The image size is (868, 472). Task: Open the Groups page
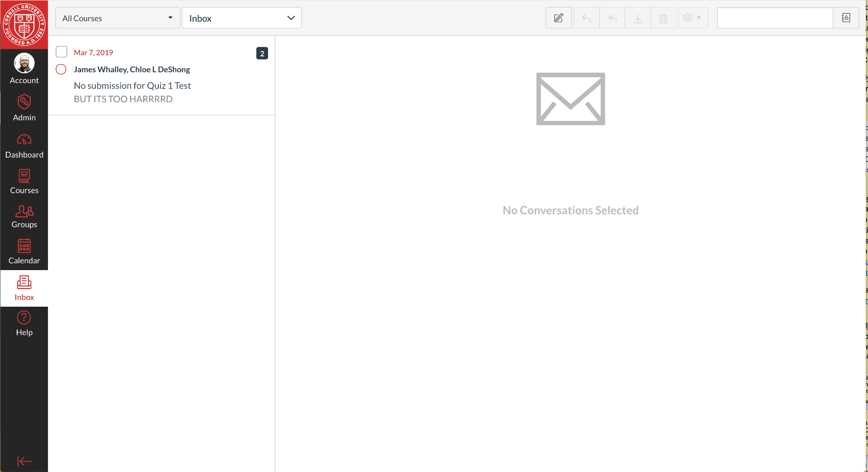(24, 216)
